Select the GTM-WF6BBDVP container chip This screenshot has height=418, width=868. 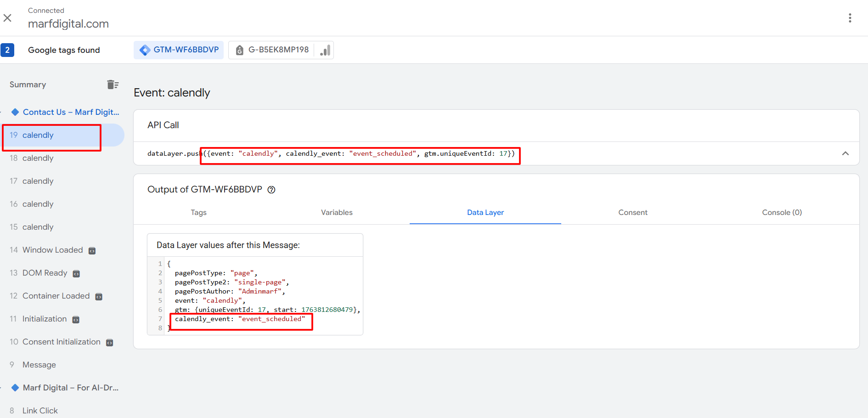(x=179, y=50)
